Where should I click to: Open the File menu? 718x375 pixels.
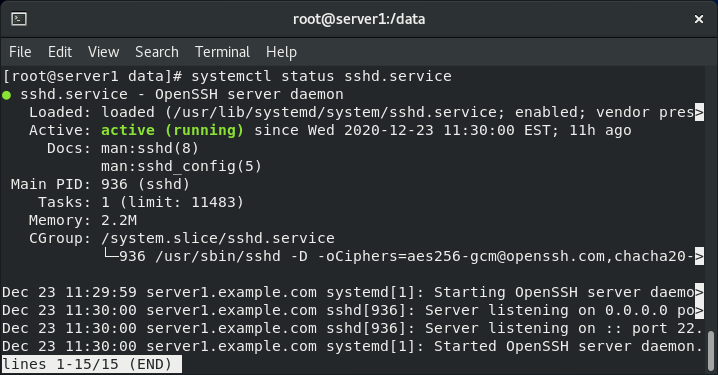[20, 52]
